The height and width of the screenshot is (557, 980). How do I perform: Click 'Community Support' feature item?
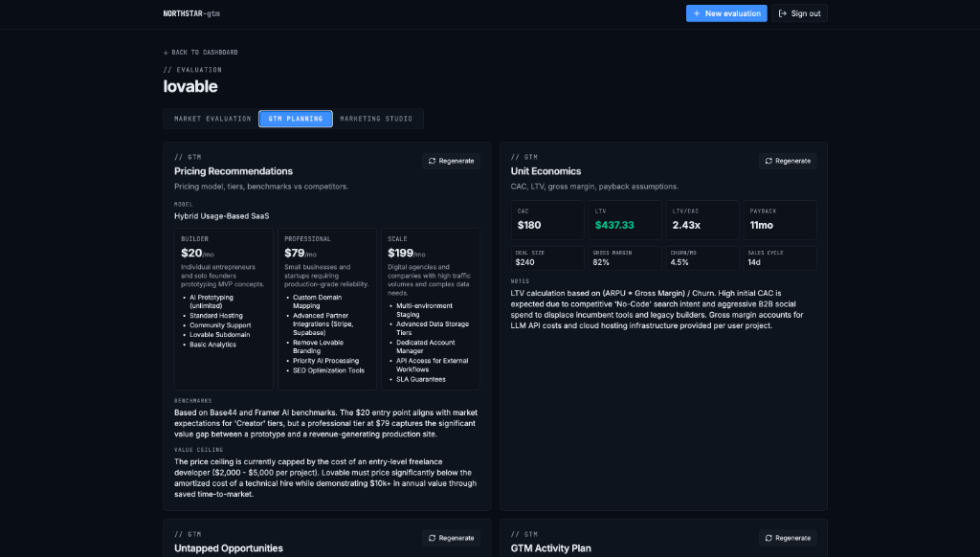[220, 325]
